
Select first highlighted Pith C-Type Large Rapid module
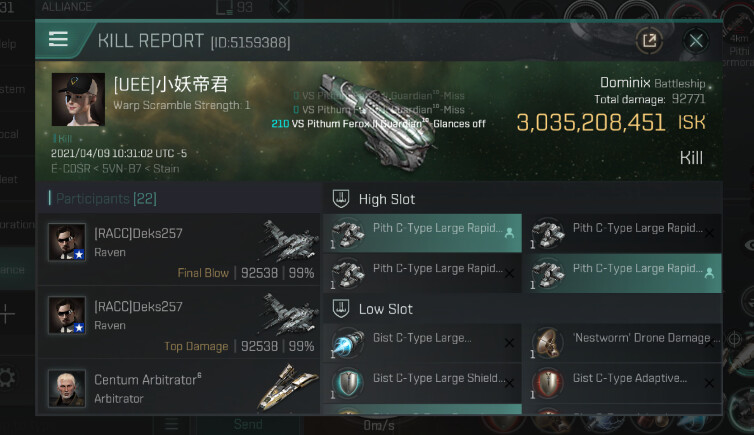(x=422, y=233)
